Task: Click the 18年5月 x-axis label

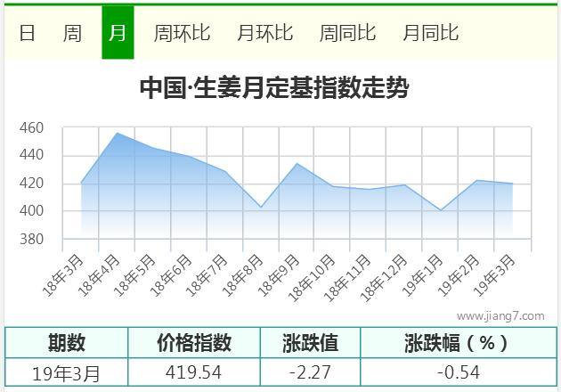Action: [x=135, y=275]
